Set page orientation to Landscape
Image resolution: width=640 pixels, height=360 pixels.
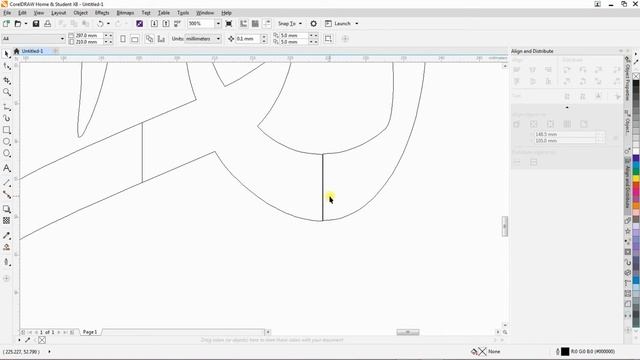(x=135, y=39)
